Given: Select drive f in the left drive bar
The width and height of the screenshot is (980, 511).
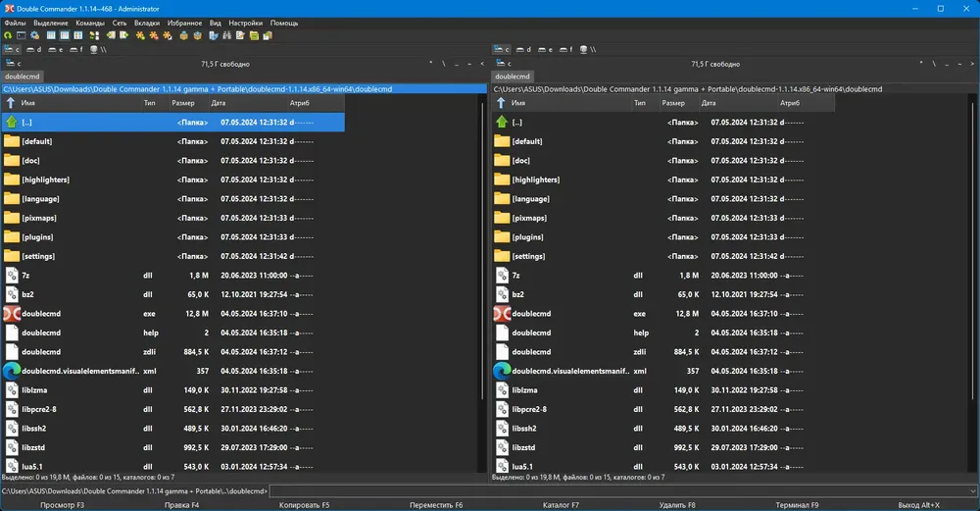Looking at the screenshot, I should coord(76,49).
